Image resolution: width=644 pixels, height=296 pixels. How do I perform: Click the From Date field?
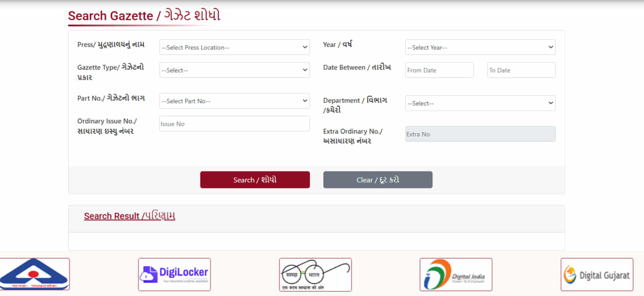439,70
